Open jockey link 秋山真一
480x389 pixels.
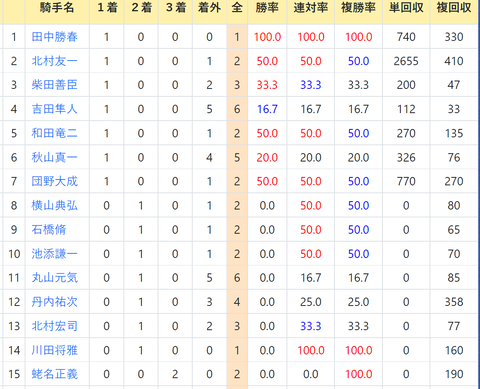(55, 157)
